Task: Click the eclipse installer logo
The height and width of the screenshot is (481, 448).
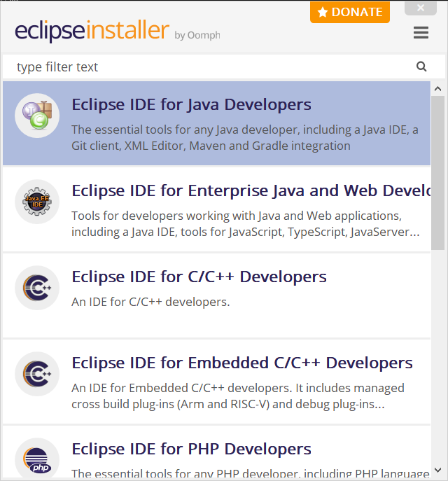Action: point(92,30)
